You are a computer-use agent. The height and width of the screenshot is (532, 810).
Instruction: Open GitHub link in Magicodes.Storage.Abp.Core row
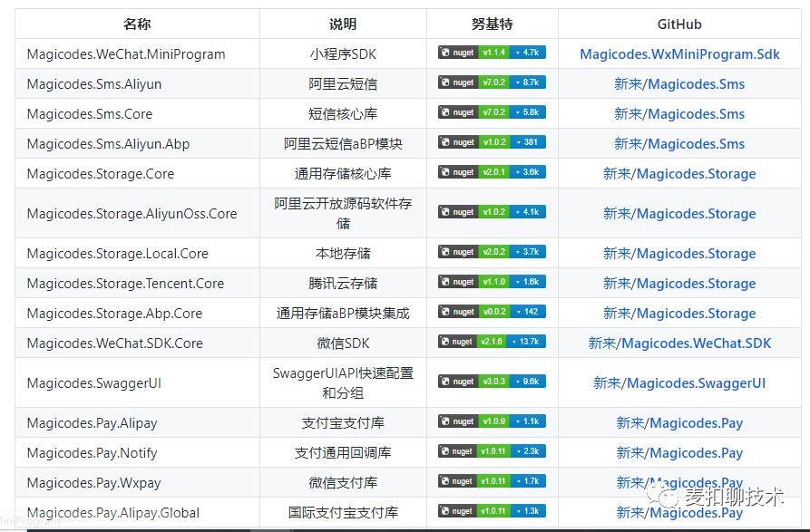(679, 314)
